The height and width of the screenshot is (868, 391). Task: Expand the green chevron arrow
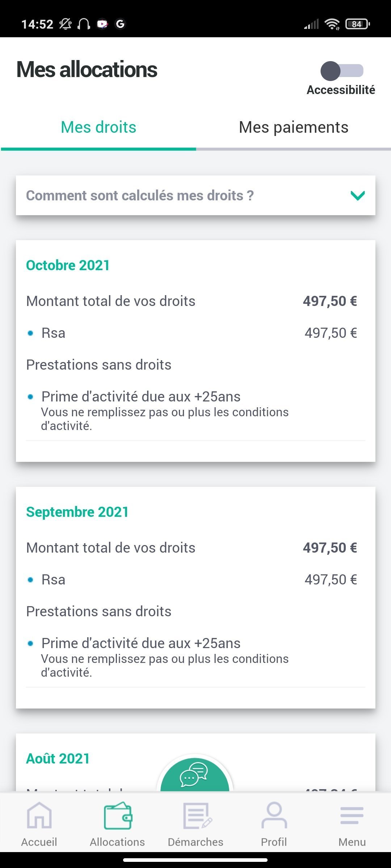pos(358,196)
